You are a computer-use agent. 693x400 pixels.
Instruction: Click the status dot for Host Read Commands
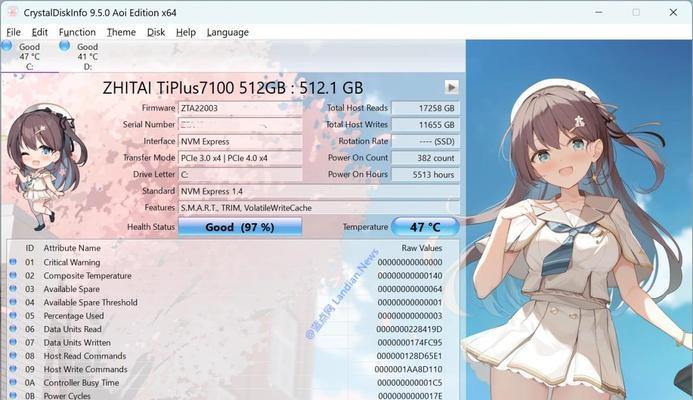tap(13, 355)
